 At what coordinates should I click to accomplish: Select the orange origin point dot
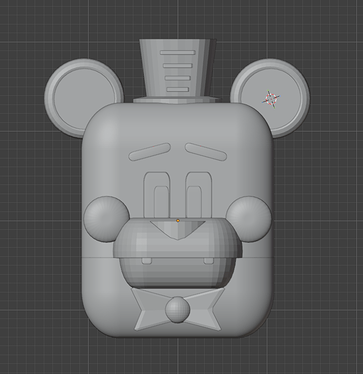coord(178,220)
